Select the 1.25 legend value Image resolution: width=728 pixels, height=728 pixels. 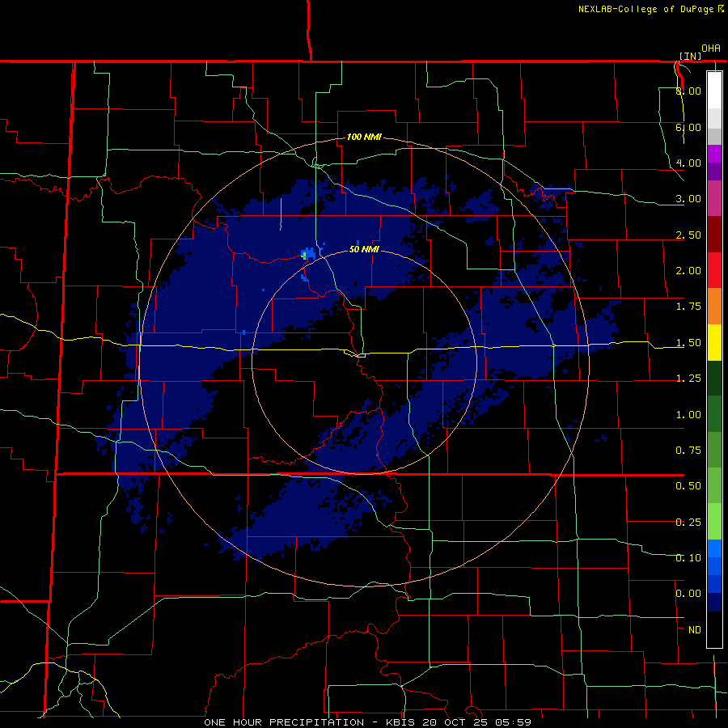point(688,379)
